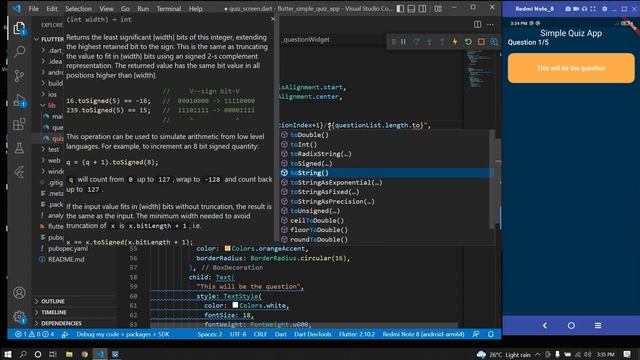Open Testing flask view

pyautogui.click(x=19, y=148)
